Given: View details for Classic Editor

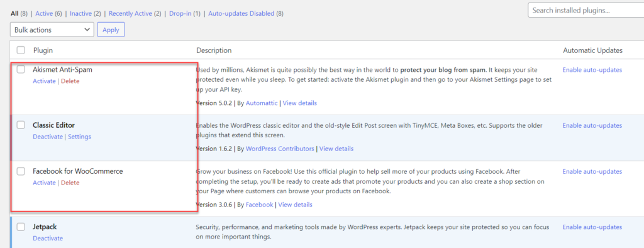Looking at the screenshot, I should click(336, 149).
